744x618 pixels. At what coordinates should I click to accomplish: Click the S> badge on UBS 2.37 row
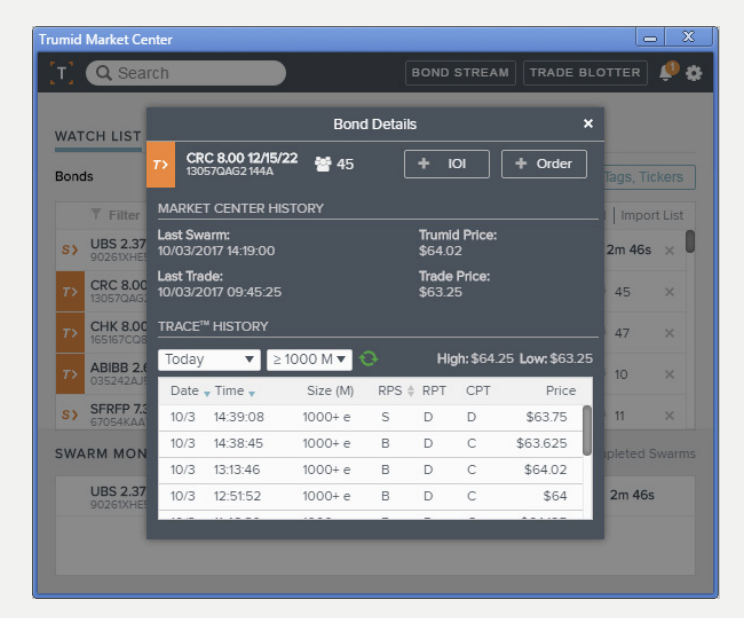coord(70,250)
